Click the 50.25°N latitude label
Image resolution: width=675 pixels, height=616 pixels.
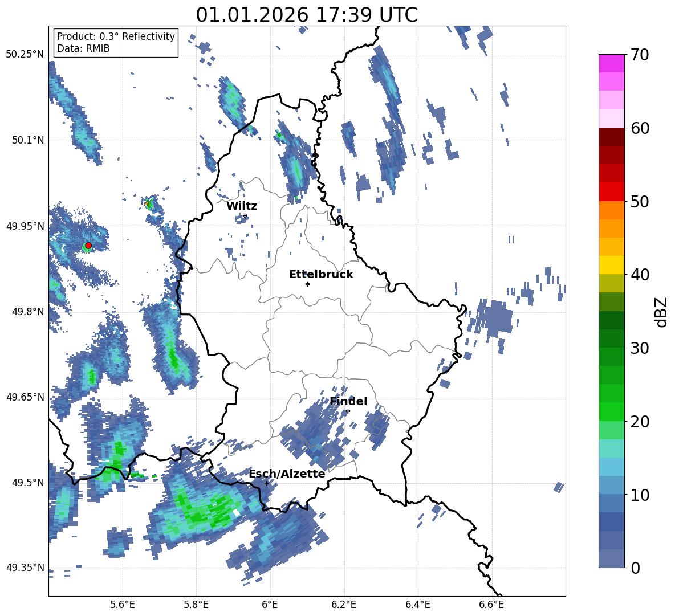click(x=25, y=55)
